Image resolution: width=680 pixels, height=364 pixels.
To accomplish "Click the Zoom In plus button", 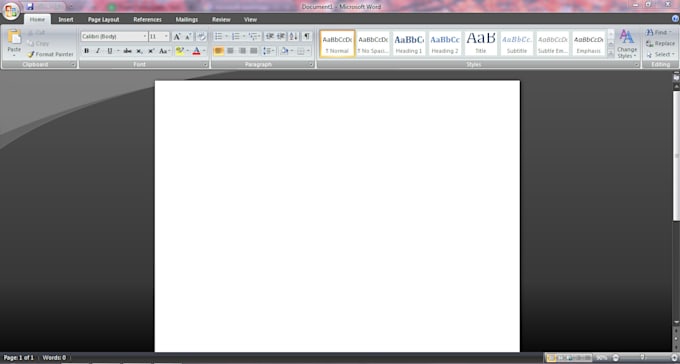I will click(x=674, y=358).
